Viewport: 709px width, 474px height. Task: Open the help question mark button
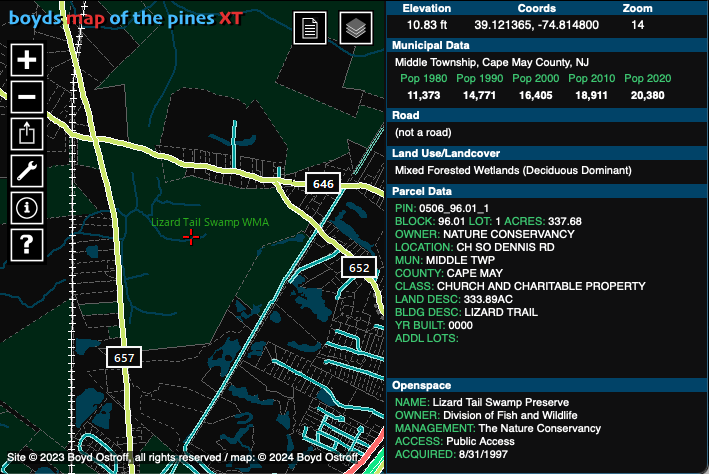(27, 242)
